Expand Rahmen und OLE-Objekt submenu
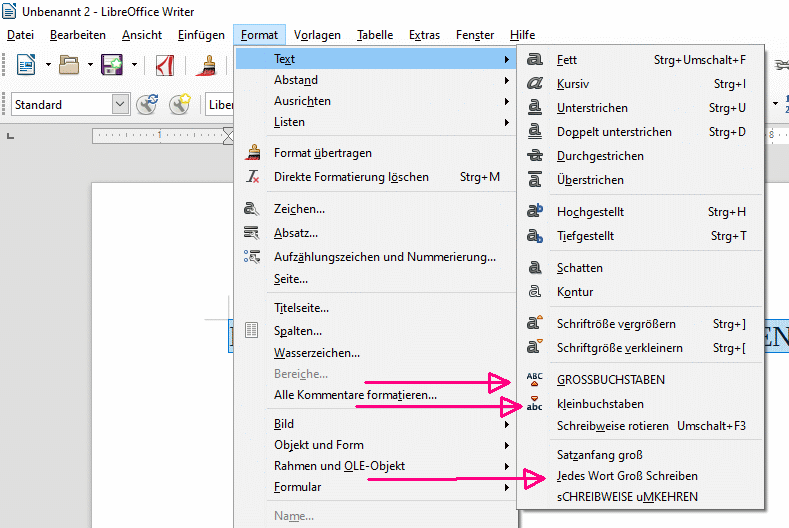The image size is (789, 528). (x=376, y=466)
